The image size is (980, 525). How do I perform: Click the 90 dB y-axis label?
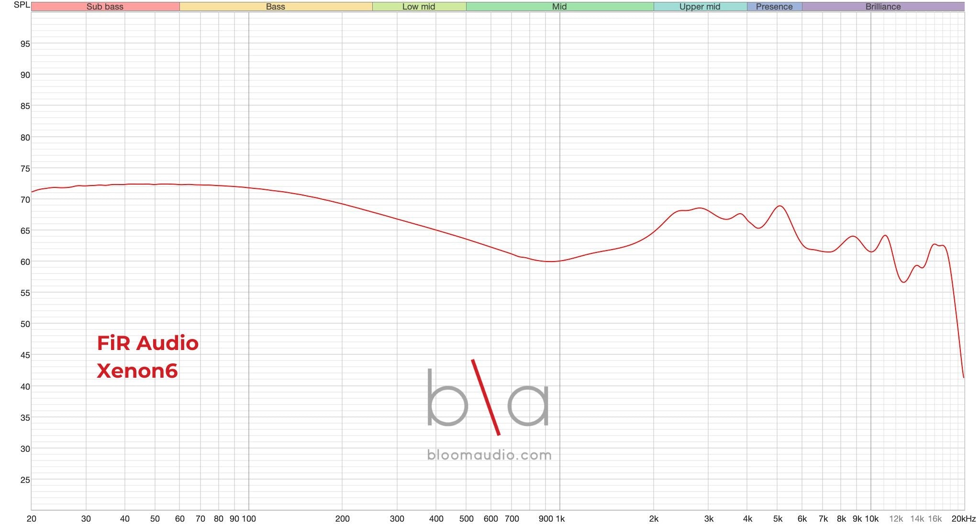(25, 75)
